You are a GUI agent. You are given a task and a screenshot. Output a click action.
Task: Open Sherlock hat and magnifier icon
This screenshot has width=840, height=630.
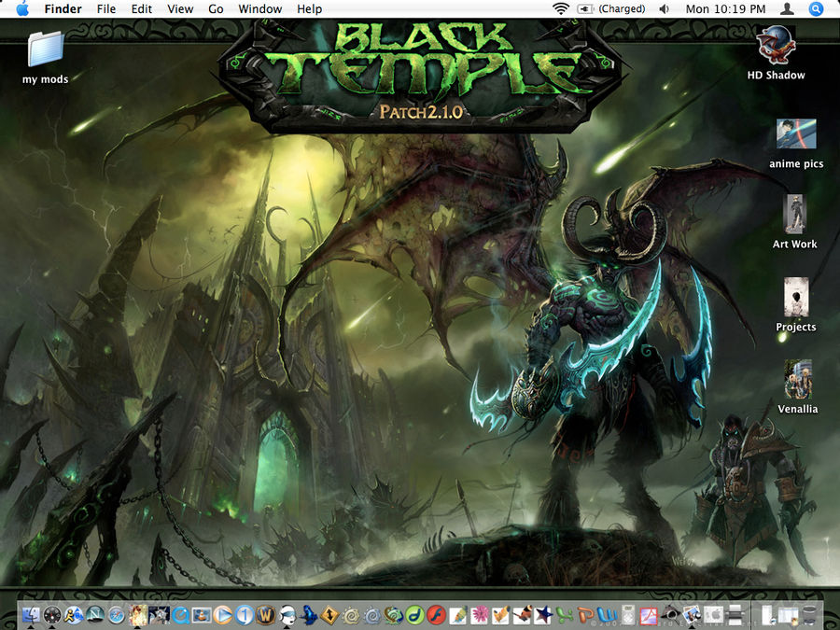(x=671, y=616)
